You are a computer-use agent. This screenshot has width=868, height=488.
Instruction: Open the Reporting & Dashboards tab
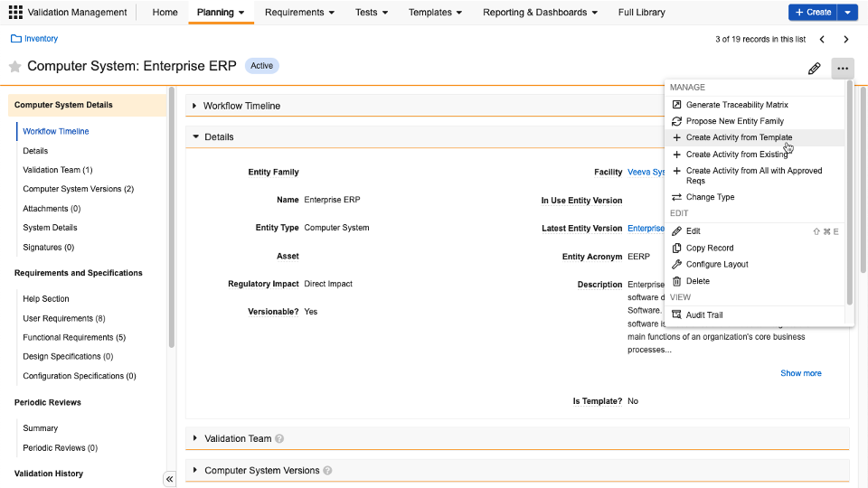[x=540, y=13]
